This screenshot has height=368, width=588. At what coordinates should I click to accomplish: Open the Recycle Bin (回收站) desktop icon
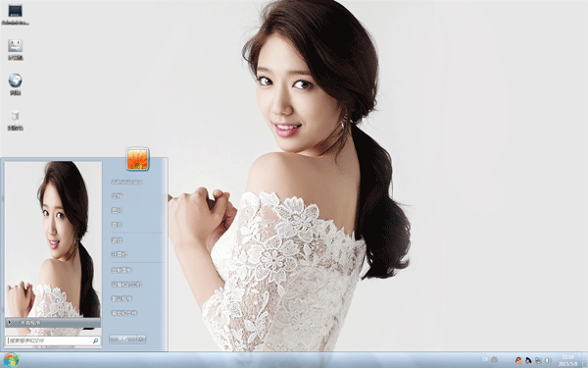coord(16,120)
